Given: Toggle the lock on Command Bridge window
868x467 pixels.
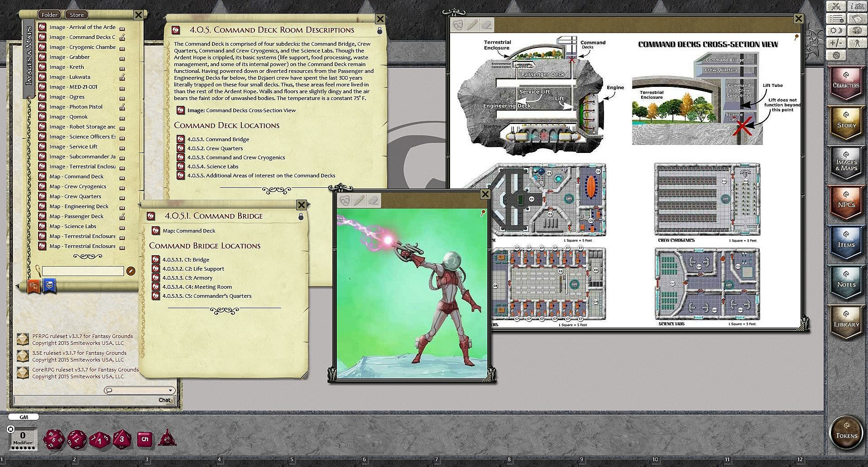Looking at the screenshot, I should (301, 217).
